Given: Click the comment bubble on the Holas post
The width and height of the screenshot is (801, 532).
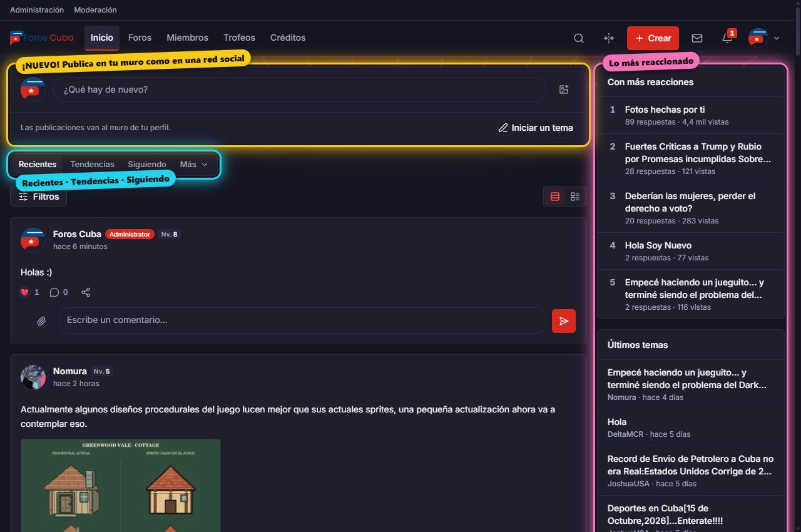Looking at the screenshot, I should (x=54, y=292).
